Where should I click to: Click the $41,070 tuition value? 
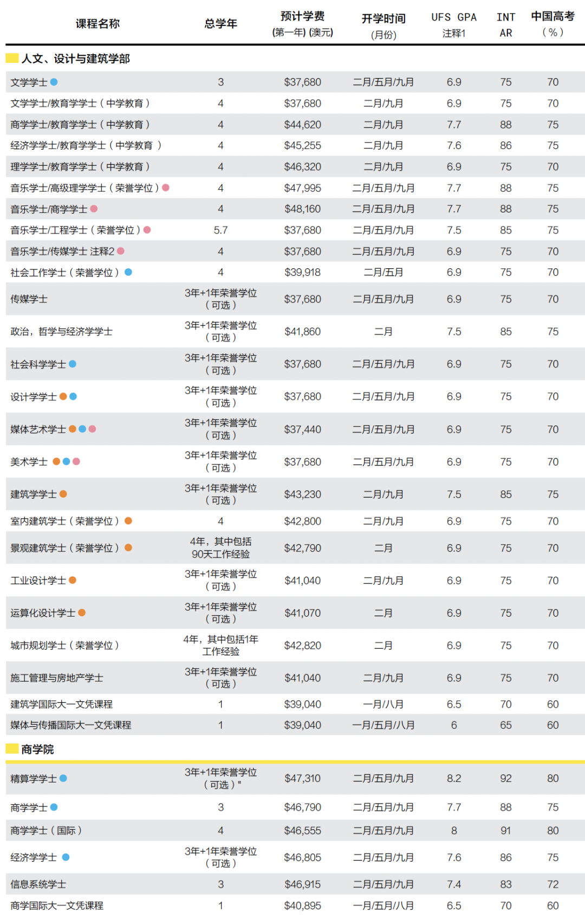pyautogui.click(x=303, y=613)
